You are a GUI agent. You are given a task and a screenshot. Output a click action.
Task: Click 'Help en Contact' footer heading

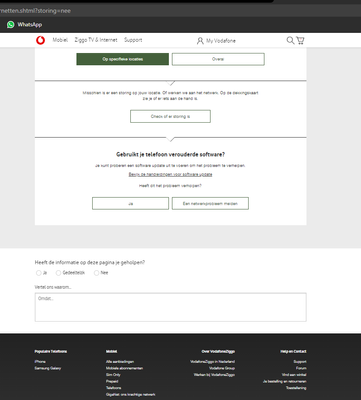[x=293, y=351]
